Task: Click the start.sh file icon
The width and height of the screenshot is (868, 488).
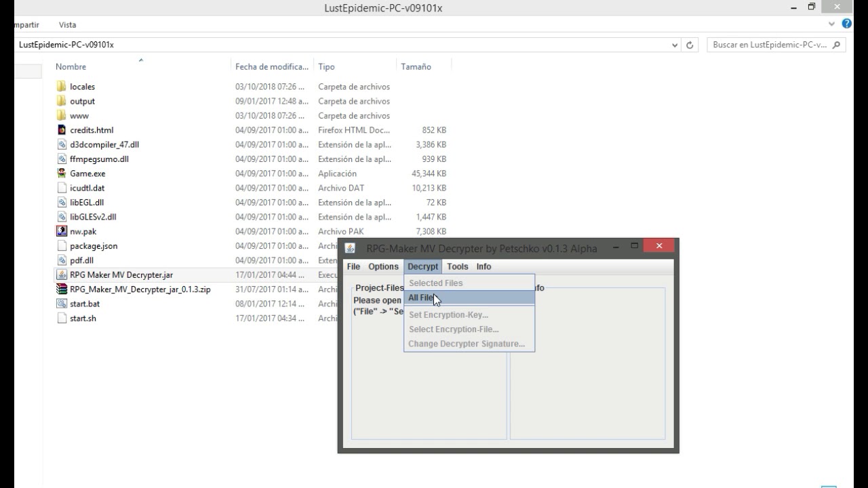Action: point(62,318)
